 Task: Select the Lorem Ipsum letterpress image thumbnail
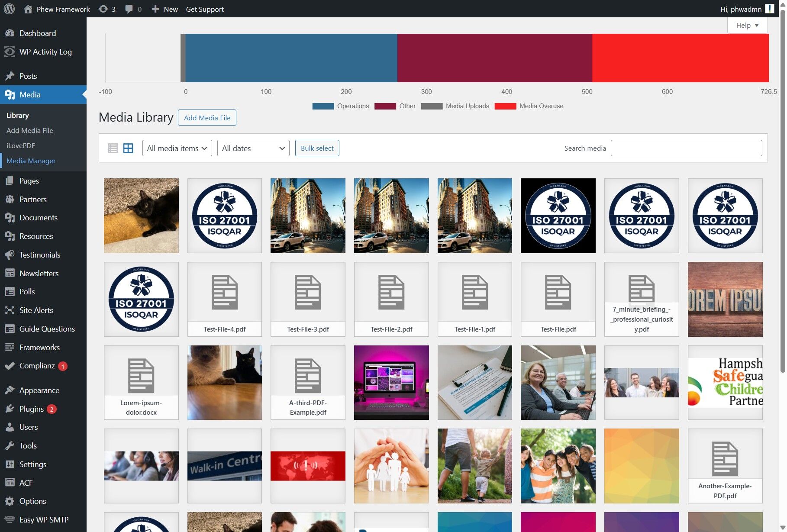click(x=725, y=299)
